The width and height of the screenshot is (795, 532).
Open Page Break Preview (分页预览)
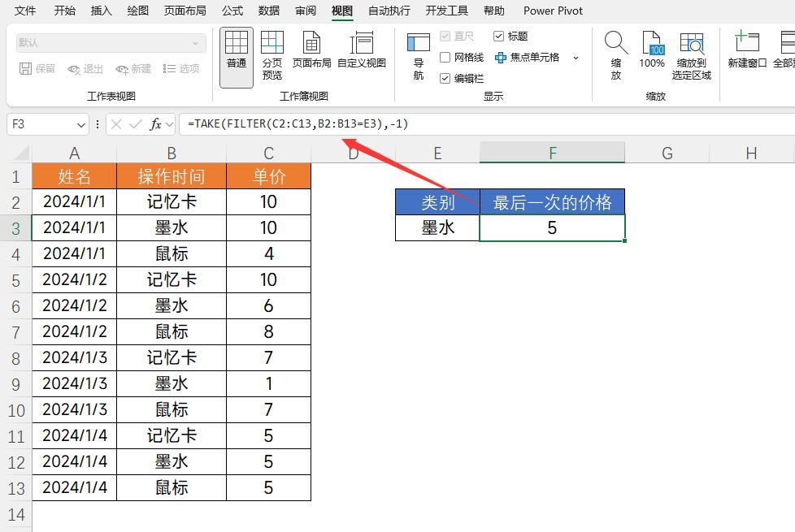point(272,56)
